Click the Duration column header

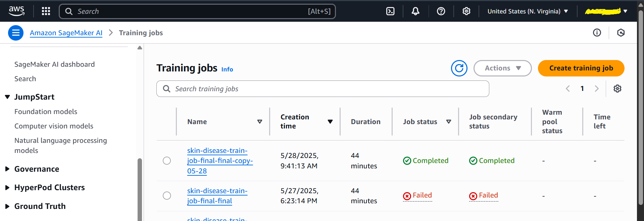click(365, 122)
